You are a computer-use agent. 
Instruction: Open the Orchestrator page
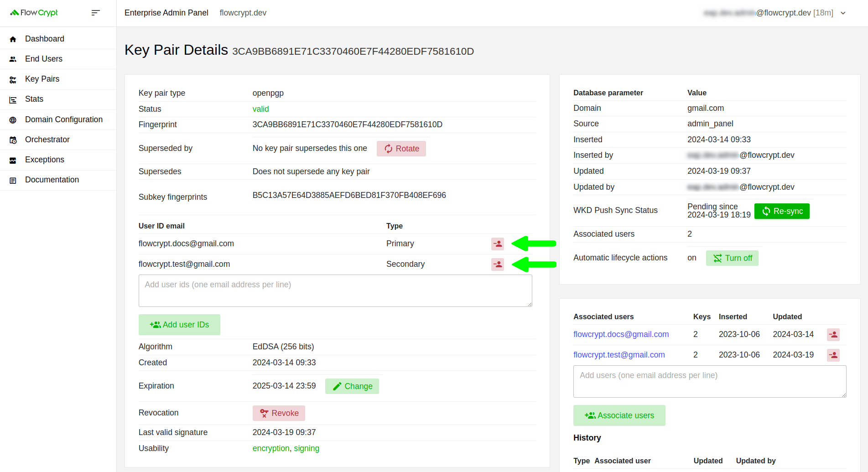point(47,140)
